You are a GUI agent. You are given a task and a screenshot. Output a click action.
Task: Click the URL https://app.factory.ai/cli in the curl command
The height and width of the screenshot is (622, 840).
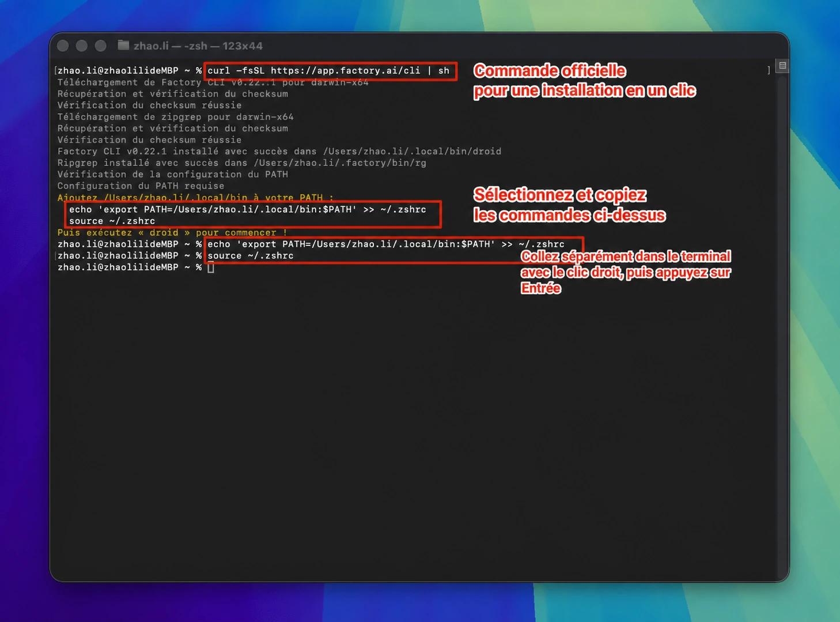[346, 71]
